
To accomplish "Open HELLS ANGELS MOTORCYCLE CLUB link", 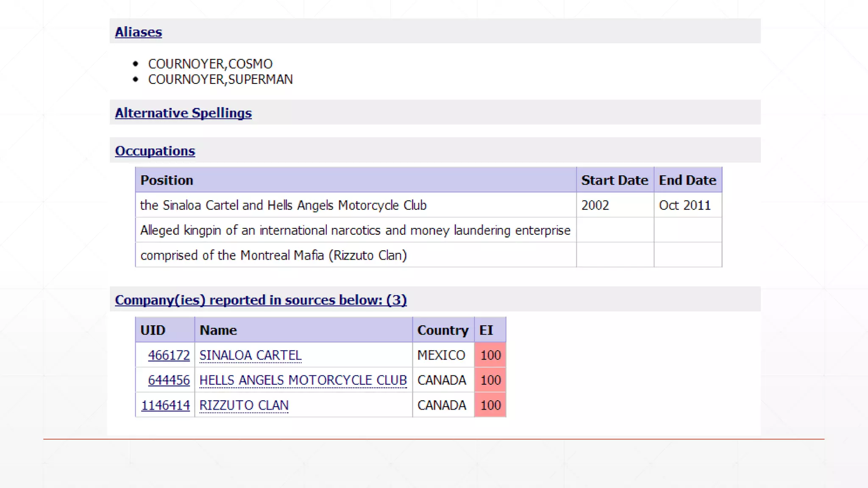I will 303,380.
